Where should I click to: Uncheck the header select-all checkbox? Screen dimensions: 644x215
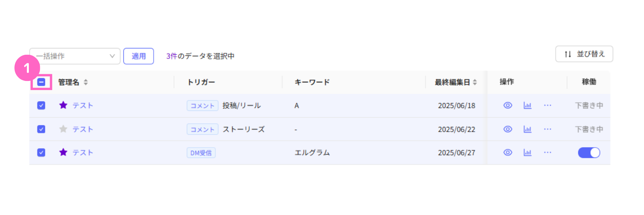tap(41, 82)
